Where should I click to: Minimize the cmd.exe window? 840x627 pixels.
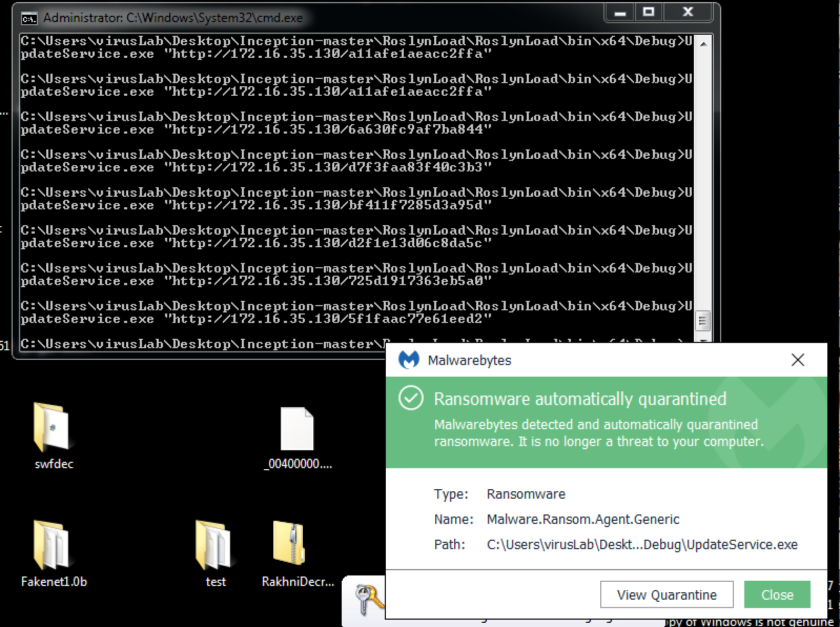point(620,13)
